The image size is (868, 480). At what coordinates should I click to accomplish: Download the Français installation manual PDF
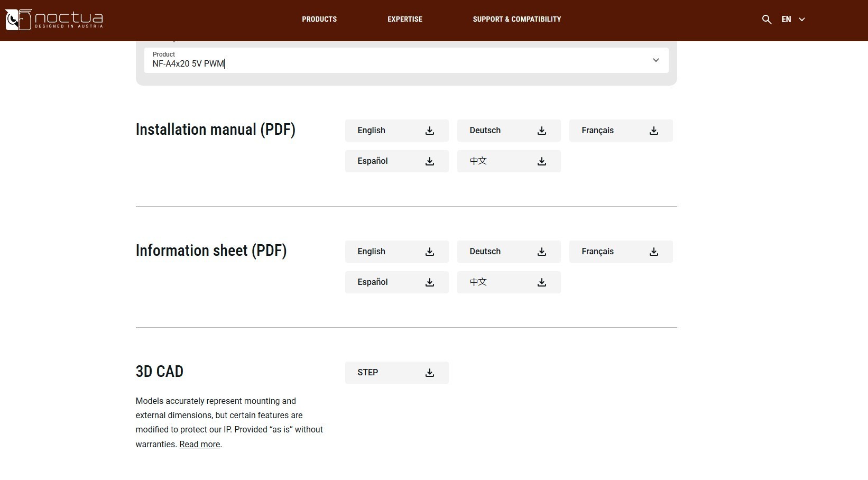pos(621,131)
